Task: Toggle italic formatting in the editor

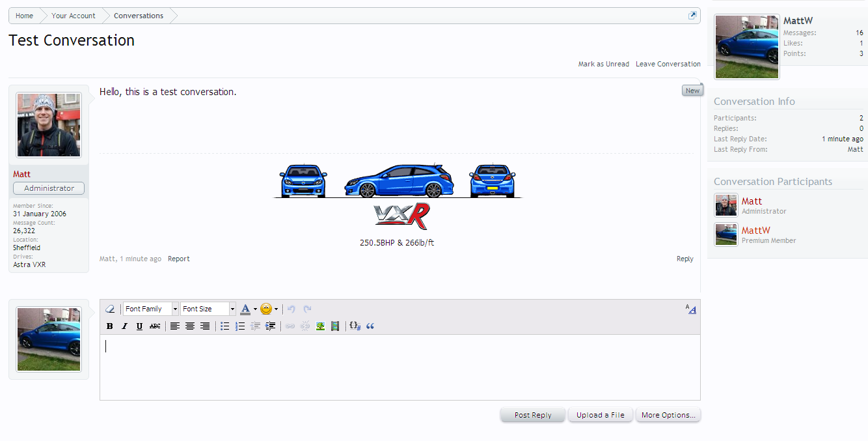Action: 124,326
